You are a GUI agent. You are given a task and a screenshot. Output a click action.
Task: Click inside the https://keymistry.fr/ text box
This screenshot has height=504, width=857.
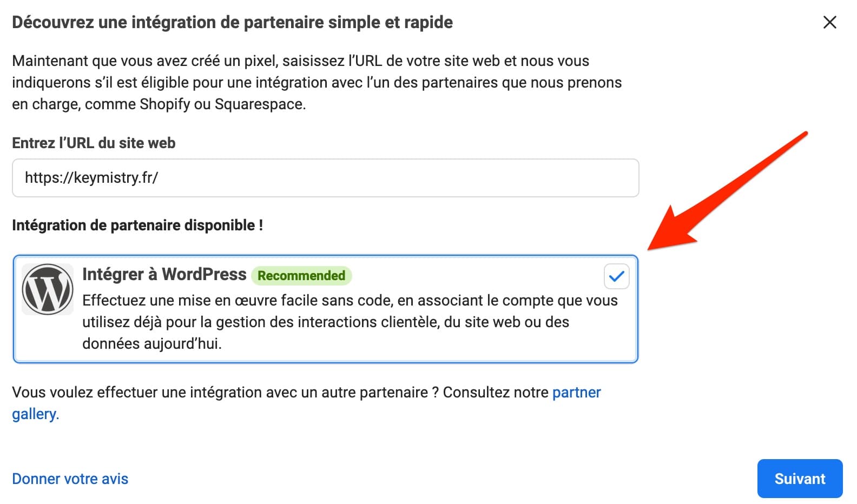[x=325, y=178]
